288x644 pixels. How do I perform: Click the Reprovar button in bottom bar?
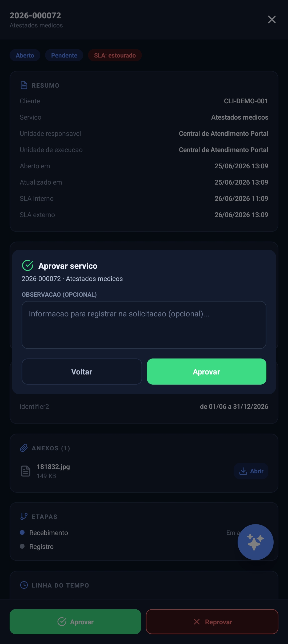pos(212,622)
